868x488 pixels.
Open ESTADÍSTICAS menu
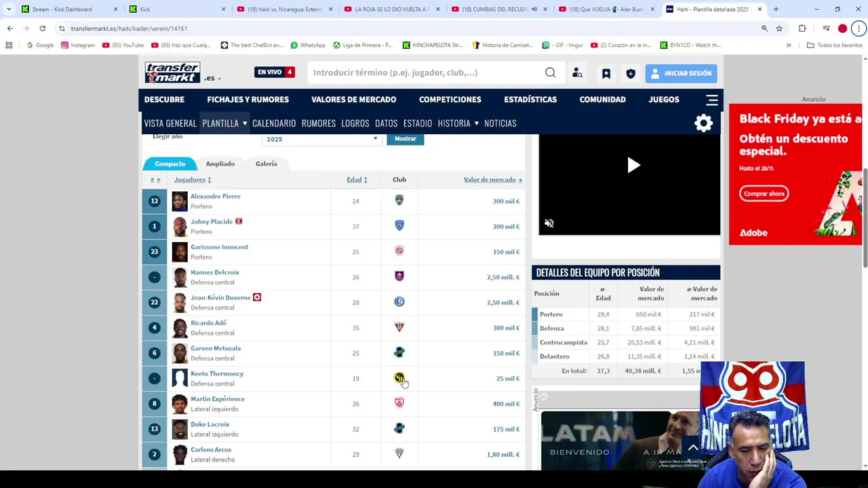(x=530, y=100)
